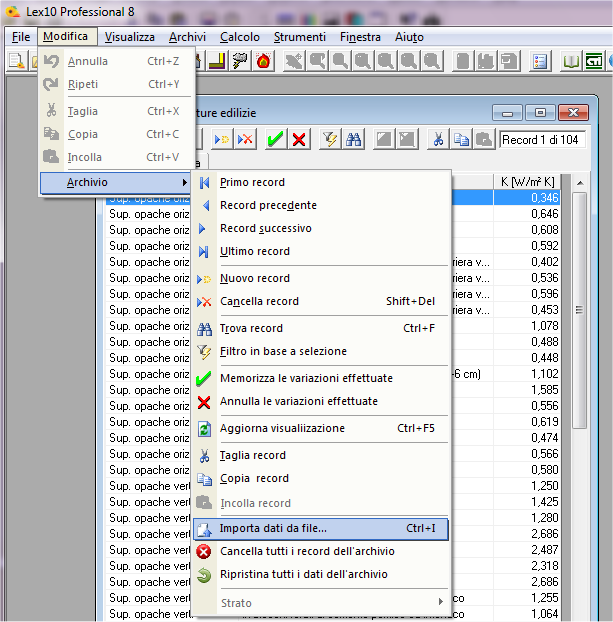Select Taglia record entry
This screenshot has height=622, width=613.
pos(321,455)
